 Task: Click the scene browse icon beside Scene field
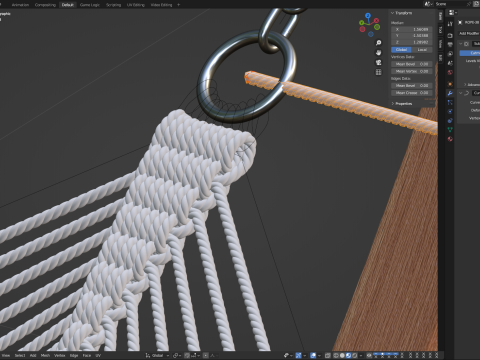tap(428, 4)
